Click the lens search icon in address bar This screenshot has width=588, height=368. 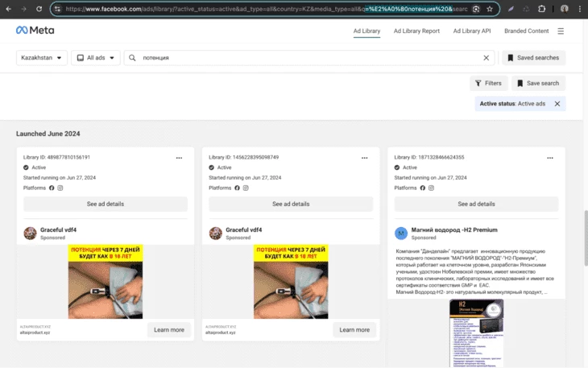[x=475, y=9]
